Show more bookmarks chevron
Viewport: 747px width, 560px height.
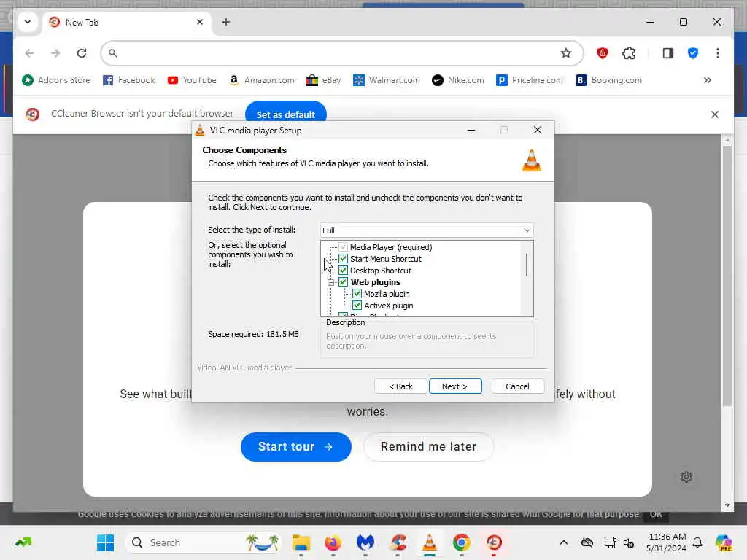(708, 80)
